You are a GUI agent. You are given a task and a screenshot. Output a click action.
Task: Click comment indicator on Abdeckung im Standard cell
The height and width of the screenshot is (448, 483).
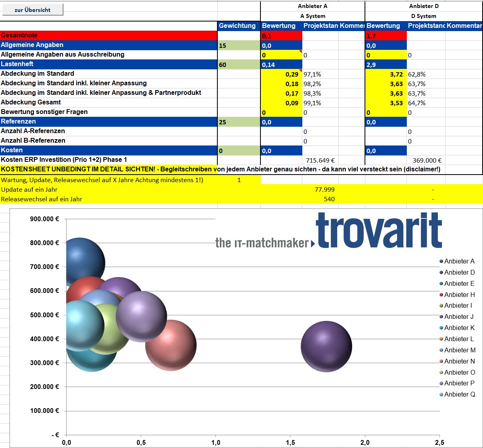click(300, 71)
